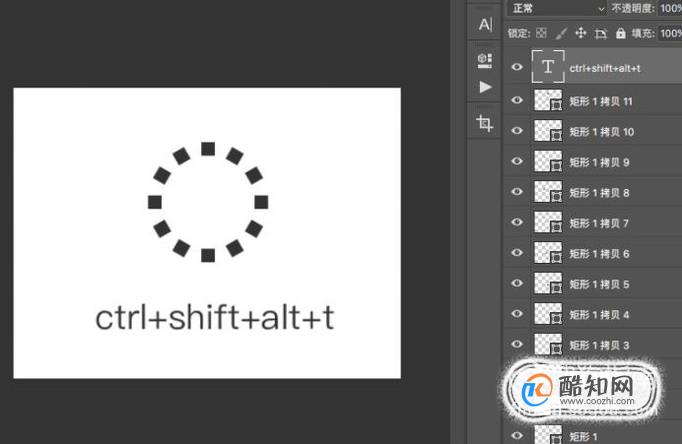Image resolution: width=682 pixels, height=444 pixels.
Task: Hide layer 矩形 1 拷贝 11
Action: (x=517, y=100)
